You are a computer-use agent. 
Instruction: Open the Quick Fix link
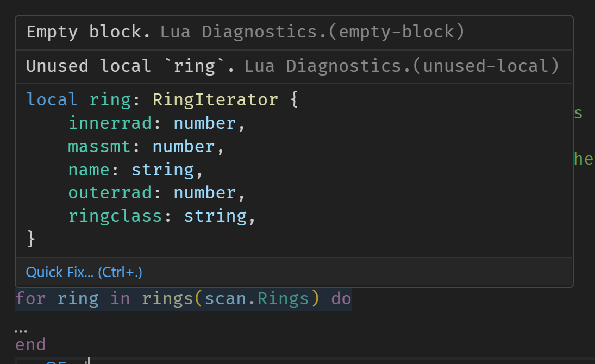click(84, 272)
